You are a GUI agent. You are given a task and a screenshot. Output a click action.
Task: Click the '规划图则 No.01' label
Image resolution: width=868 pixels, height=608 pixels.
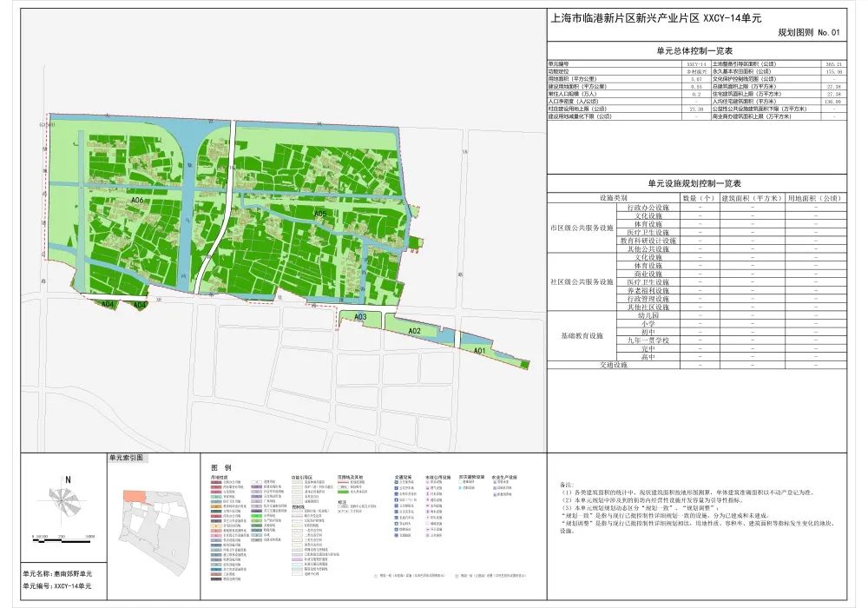809,33
